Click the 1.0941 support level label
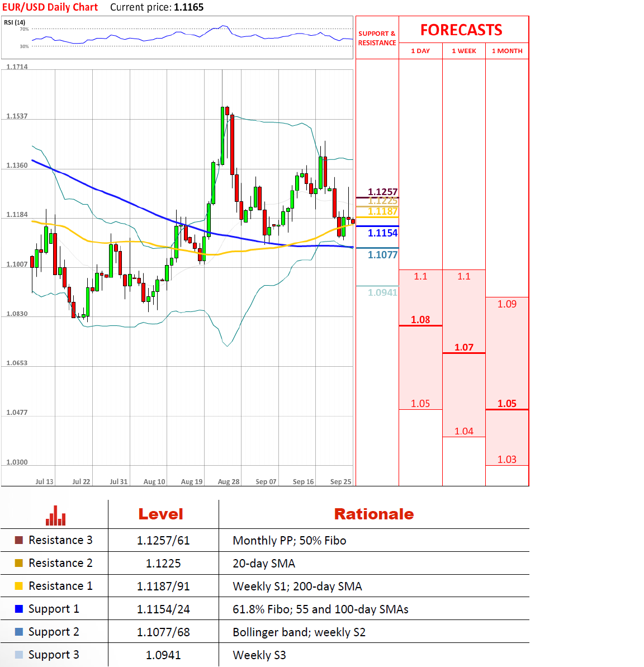The height and width of the screenshot is (667, 644). [382, 292]
